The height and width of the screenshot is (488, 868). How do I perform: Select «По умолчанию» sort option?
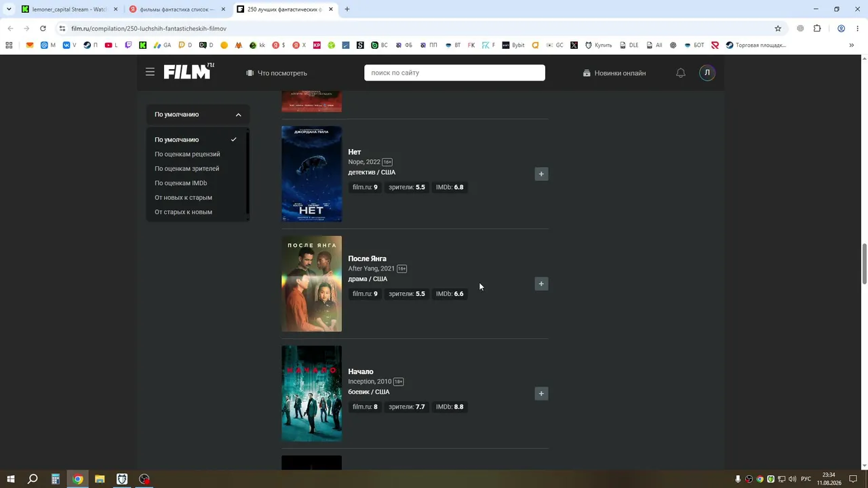[195, 140]
